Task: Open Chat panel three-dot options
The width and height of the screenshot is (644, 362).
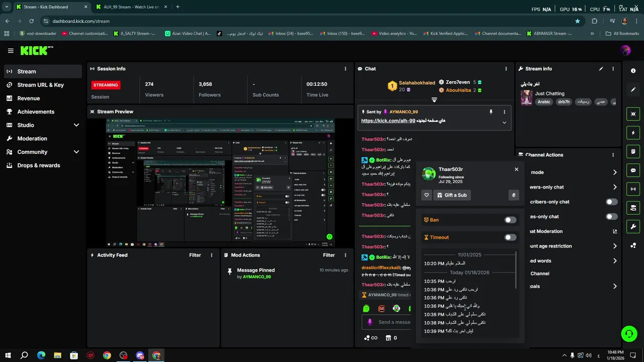Action: (506, 69)
